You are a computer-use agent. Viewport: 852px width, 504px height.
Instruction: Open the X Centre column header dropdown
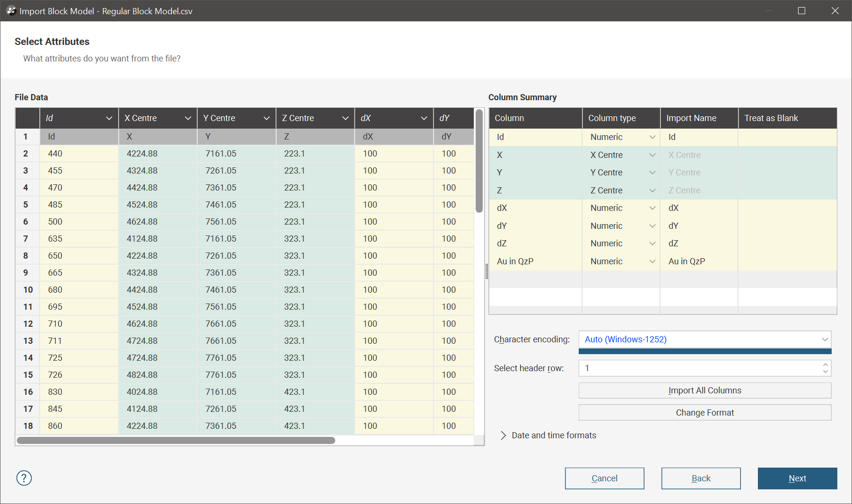click(188, 118)
